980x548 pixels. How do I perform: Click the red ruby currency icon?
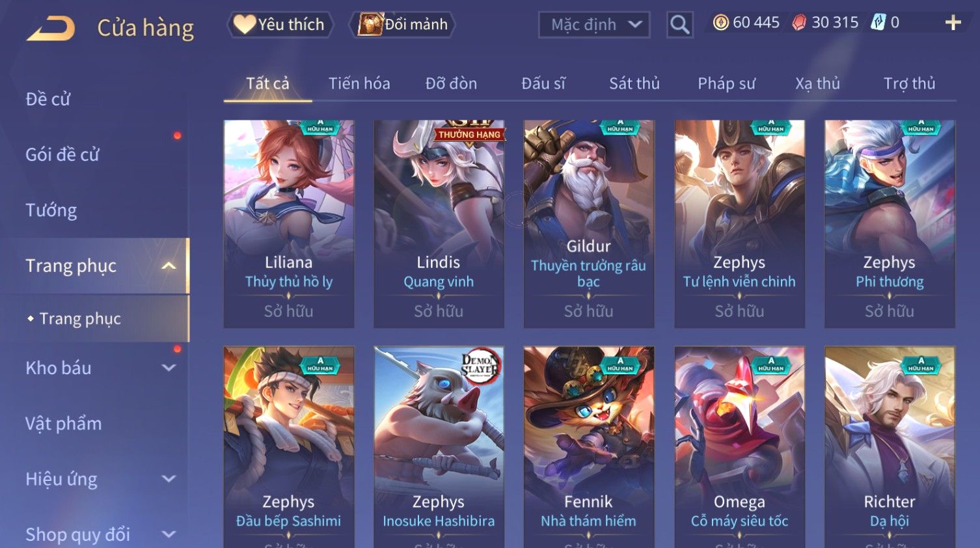(799, 23)
